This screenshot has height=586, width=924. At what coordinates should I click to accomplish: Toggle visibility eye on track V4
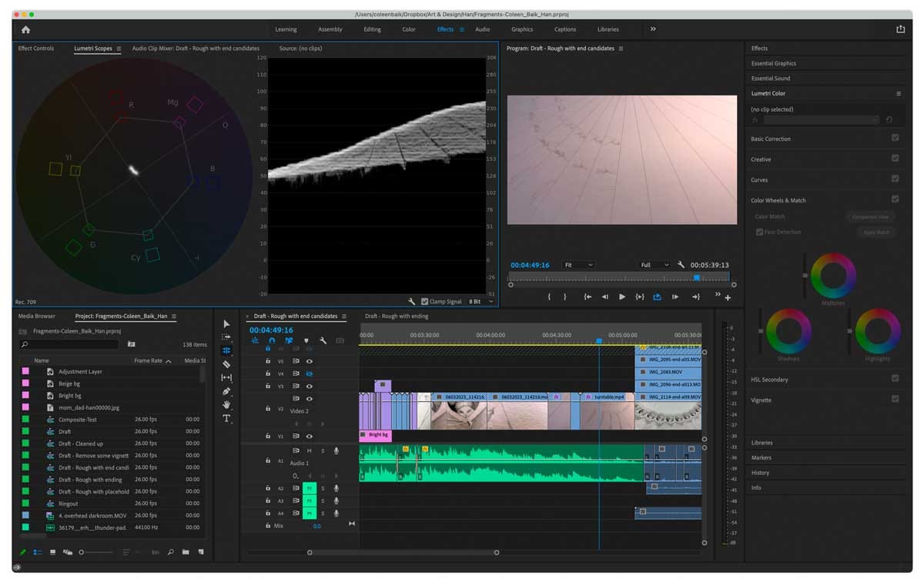point(310,373)
